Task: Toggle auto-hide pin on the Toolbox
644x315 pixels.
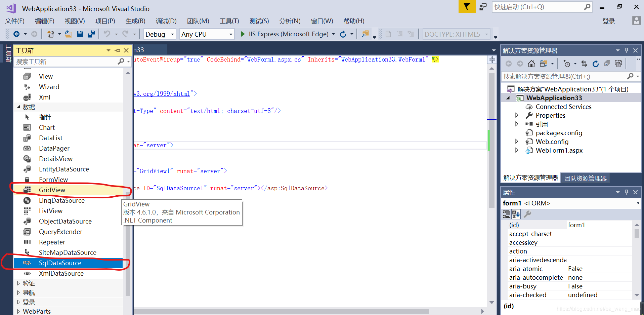Action: [117, 50]
